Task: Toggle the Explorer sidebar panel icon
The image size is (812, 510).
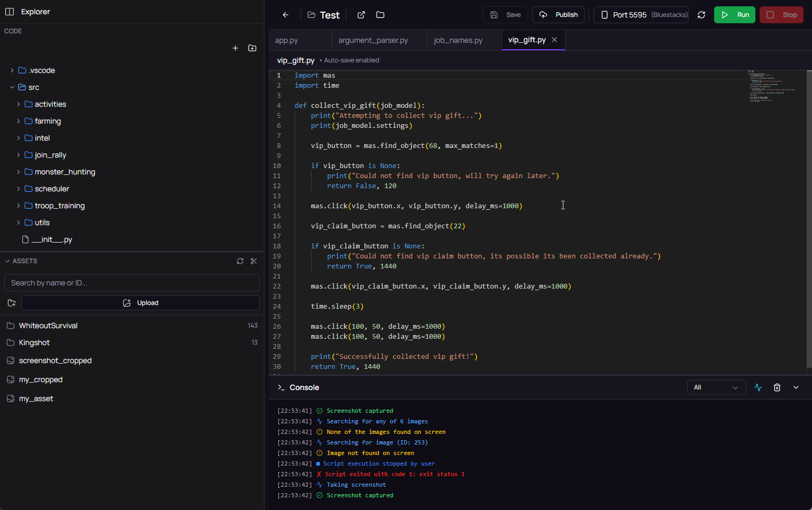Action: click(x=10, y=12)
